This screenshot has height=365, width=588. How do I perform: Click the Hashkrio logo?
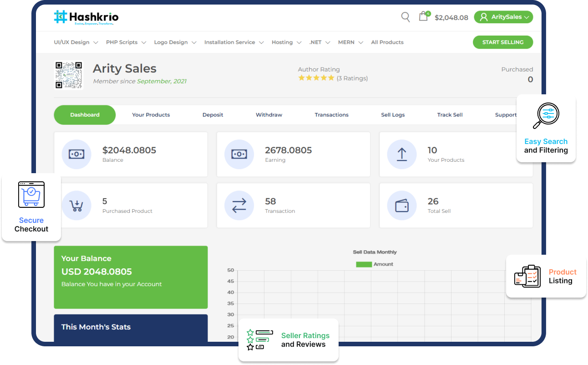pos(86,17)
